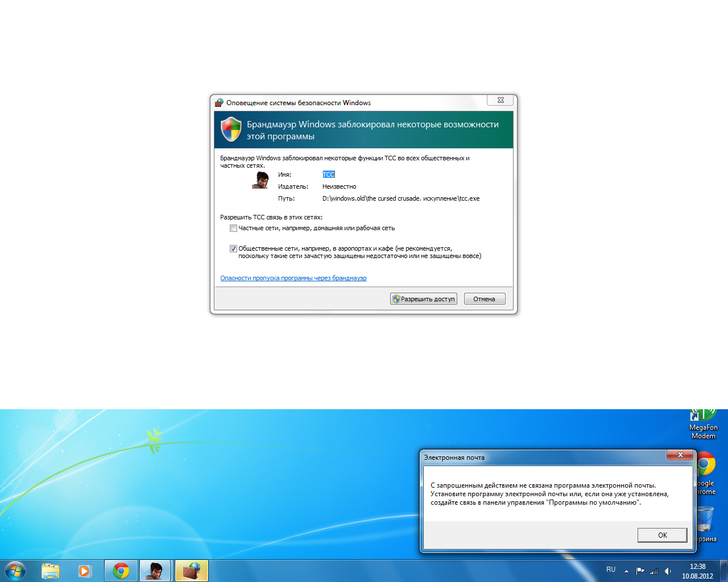The height and width of the screenshot is (582, 728).
Task: Click the Неизвестно publisher value
Action: click(340, 186)
